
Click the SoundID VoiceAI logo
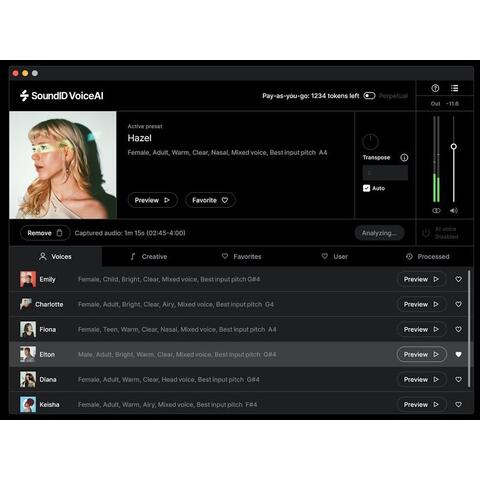click(62, 96)
